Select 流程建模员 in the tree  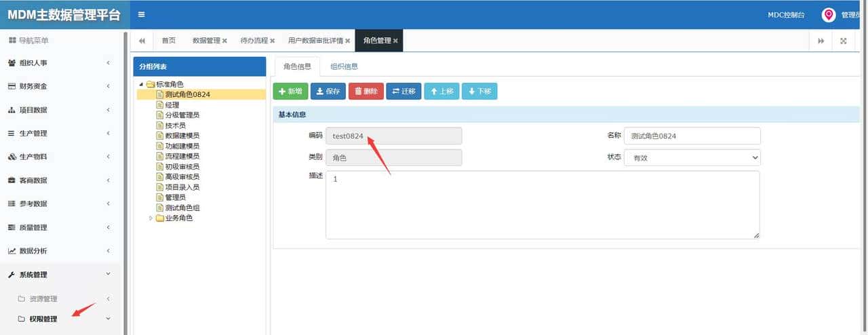(x=182, y=156)
